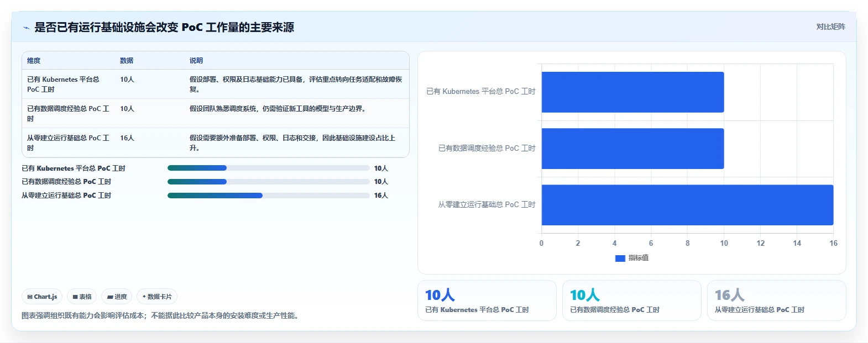Toggle the 指标值 legend entry

[632, 258]
